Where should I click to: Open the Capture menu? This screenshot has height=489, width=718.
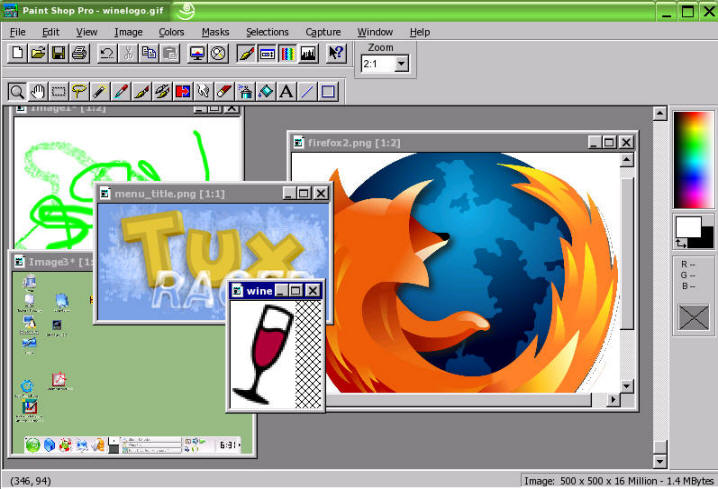(323, 32)
